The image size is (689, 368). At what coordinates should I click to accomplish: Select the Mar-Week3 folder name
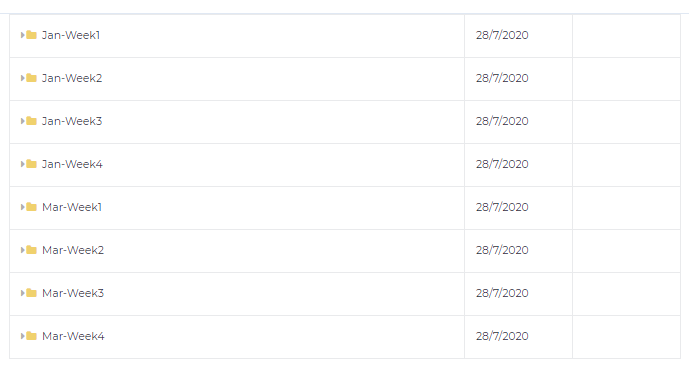(73, 293)
